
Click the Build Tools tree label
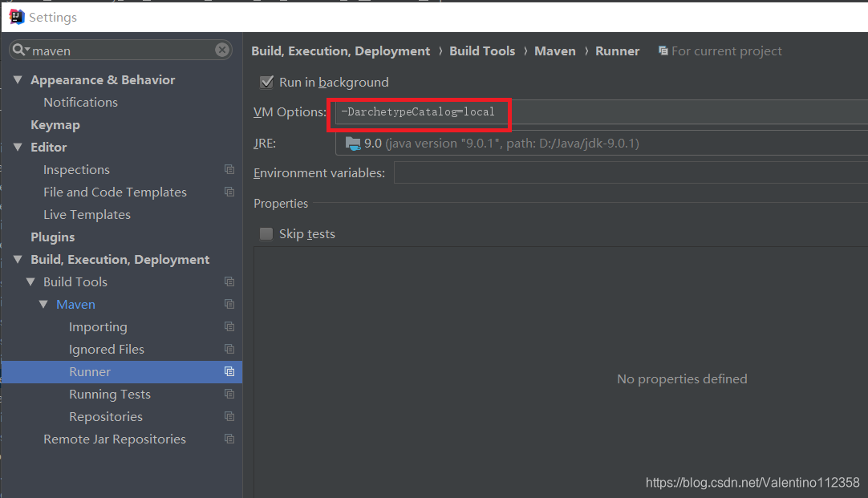coord(75,281)
